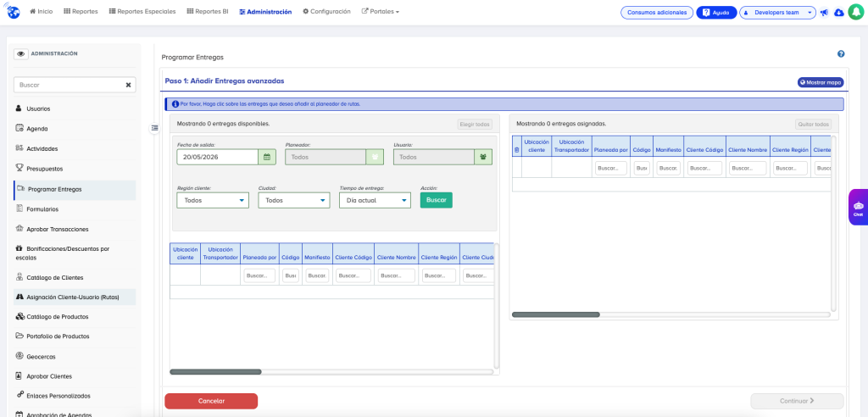Image resolution: width=868 pixels, height=417 pixels.
Task: Go to Inicio menu
Action: click(x=41, y=12)
